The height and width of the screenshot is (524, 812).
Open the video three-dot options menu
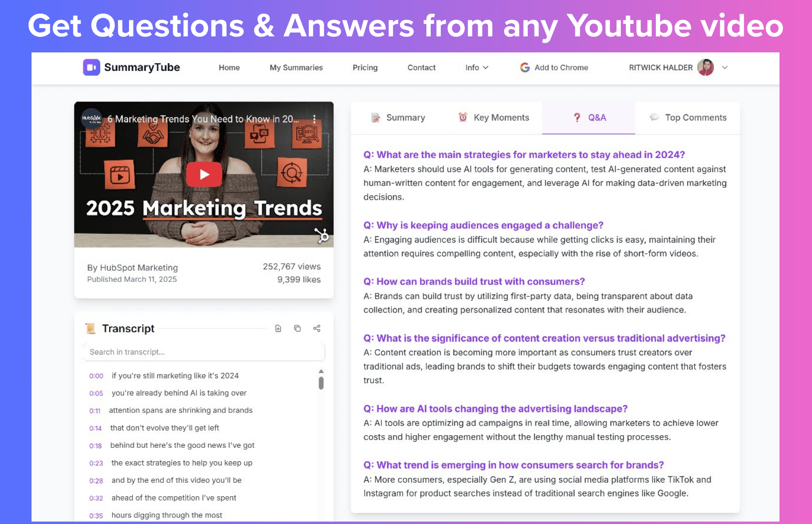click(314, 119)
